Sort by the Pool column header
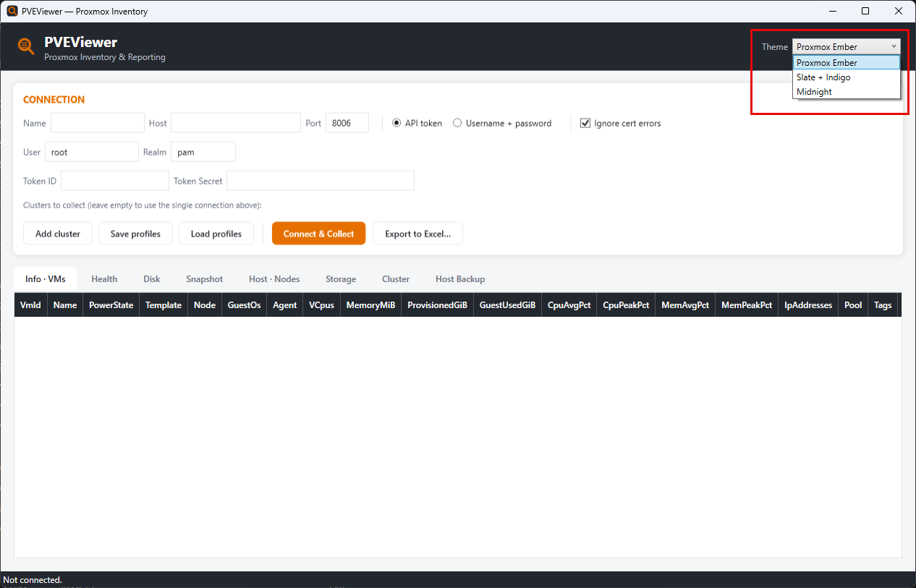The width and height of the screenshot is (916, 588). point(854,305)
